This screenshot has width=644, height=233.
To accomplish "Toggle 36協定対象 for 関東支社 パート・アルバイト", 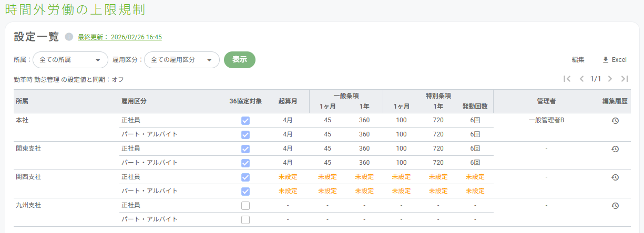I will coord(246,163).
